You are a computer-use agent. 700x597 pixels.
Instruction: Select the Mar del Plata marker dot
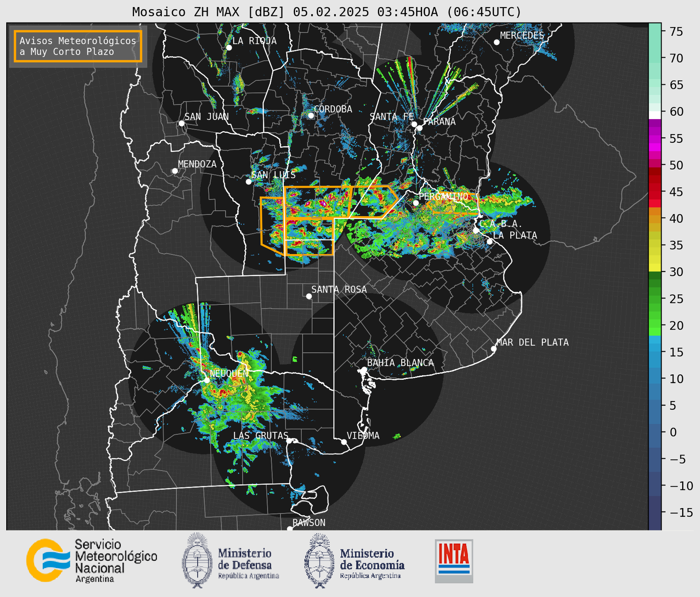[494, 349]
